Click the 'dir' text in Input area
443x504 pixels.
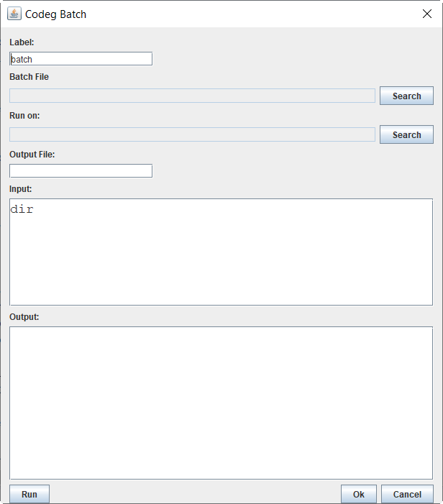(x=22, y=210)
